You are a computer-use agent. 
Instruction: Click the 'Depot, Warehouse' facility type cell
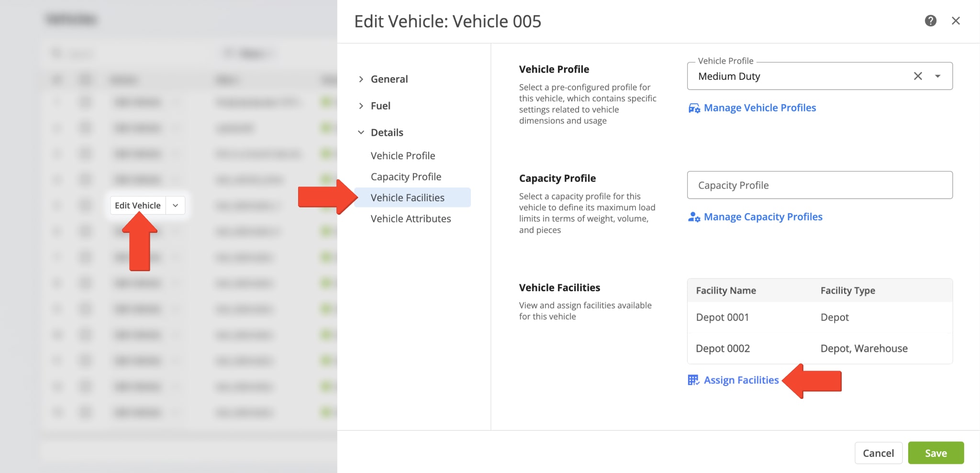[x=864, y=348]
